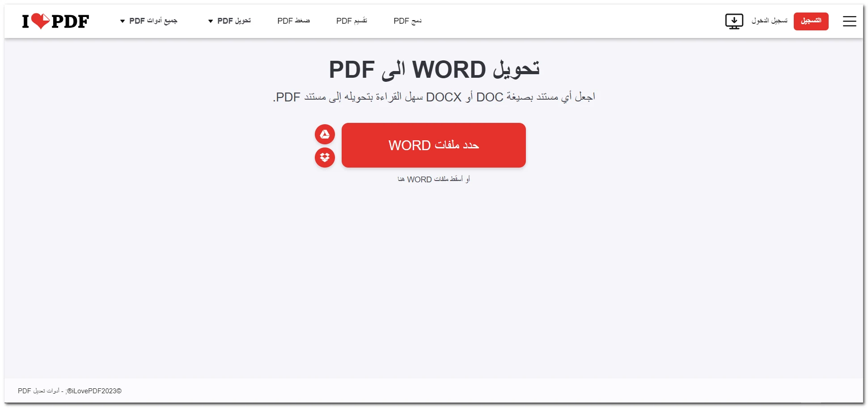Screen dimensions: 868x408
Task: Click the desktop app download icon
Action: tap(734, 21)
